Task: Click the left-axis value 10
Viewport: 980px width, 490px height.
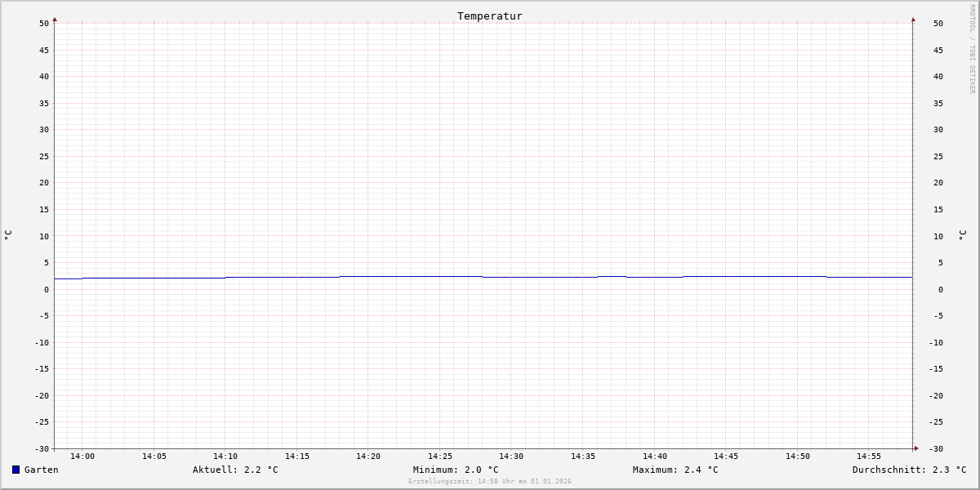Action: [44, 237]
